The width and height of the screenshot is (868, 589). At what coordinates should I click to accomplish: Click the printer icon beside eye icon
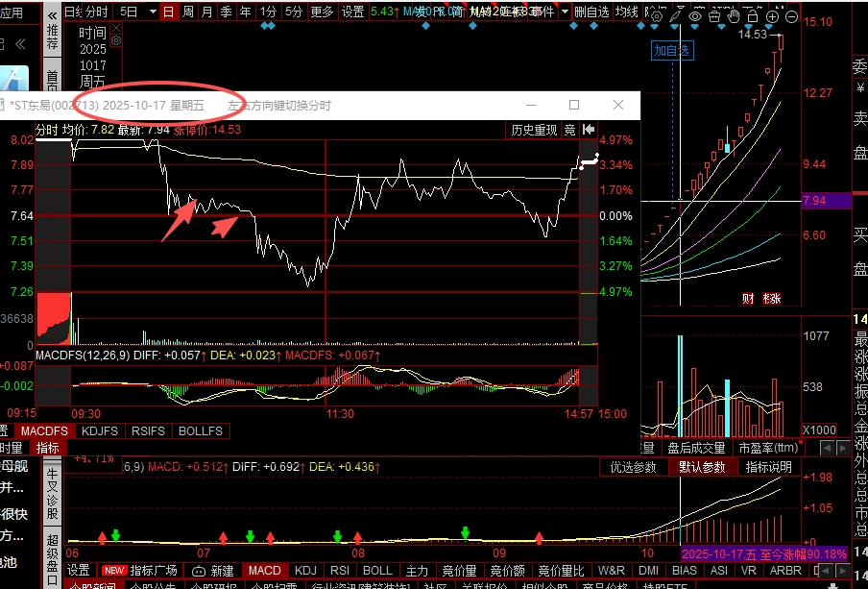tap(714, 16)
